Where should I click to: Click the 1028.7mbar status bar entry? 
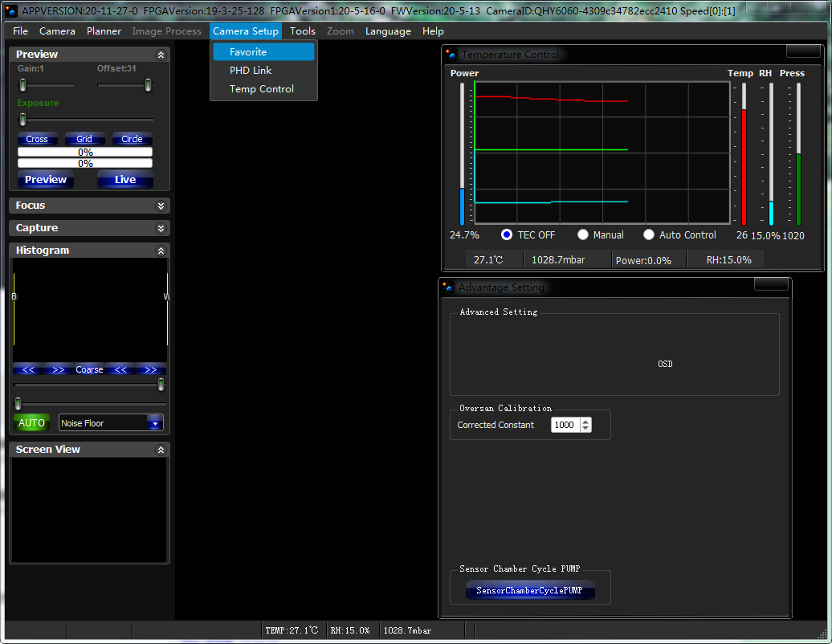pos(407,630)
